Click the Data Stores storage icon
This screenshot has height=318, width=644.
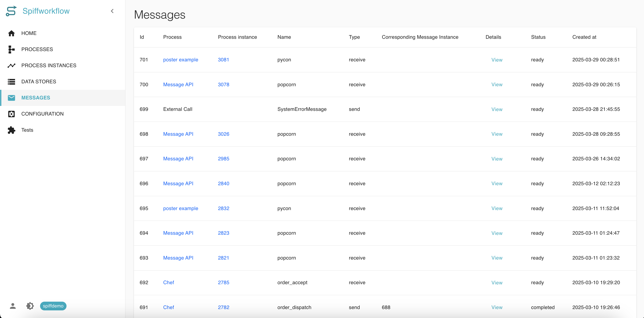(11, 82)
